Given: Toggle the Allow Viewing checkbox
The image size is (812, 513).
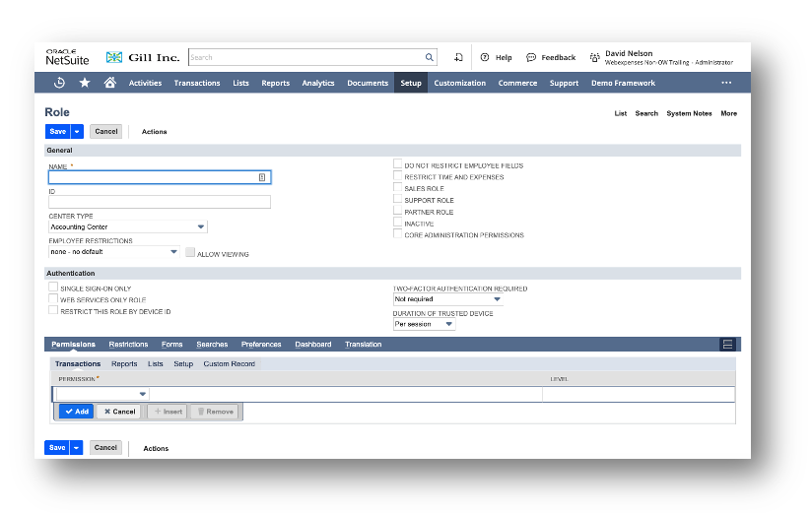Looking at the screenshot, I should coord(190,253).
